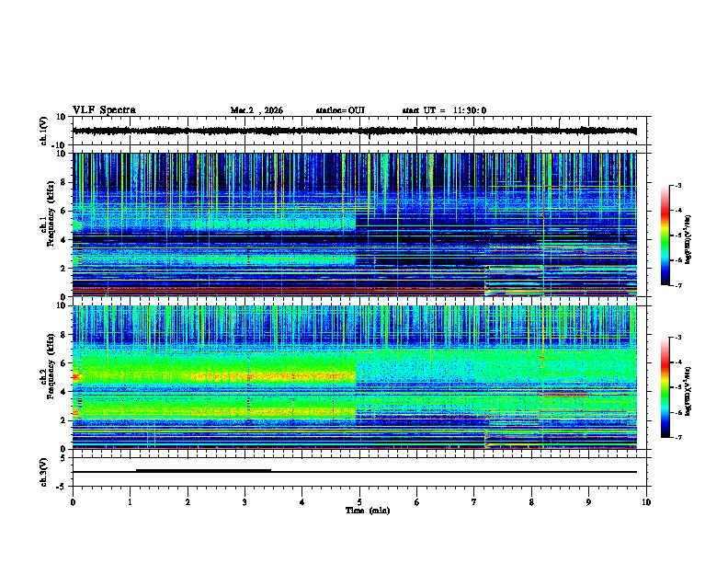Click time-axis tick label "6"
The width and height of the screenshot is (728, 563).
(417, 502)
